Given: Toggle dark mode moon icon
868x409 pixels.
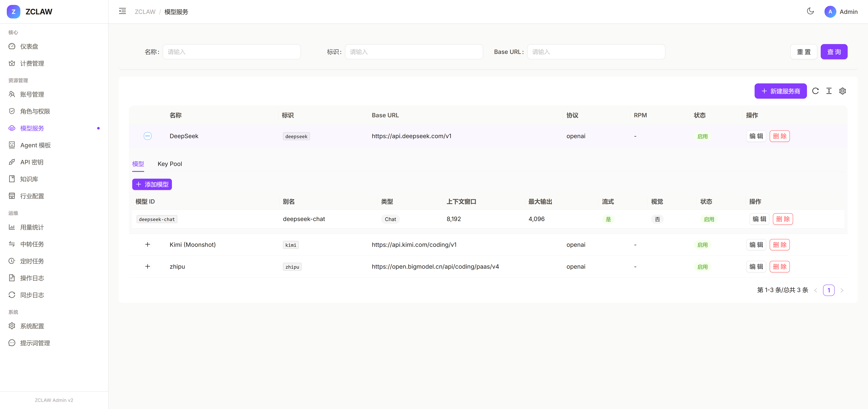Looking at the screenshot, I should 810,12.
